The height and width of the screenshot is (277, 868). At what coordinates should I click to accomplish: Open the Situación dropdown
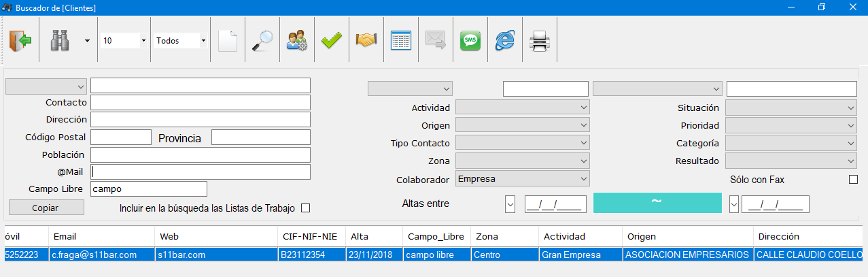pyautogui.click(x=791, y=108)
